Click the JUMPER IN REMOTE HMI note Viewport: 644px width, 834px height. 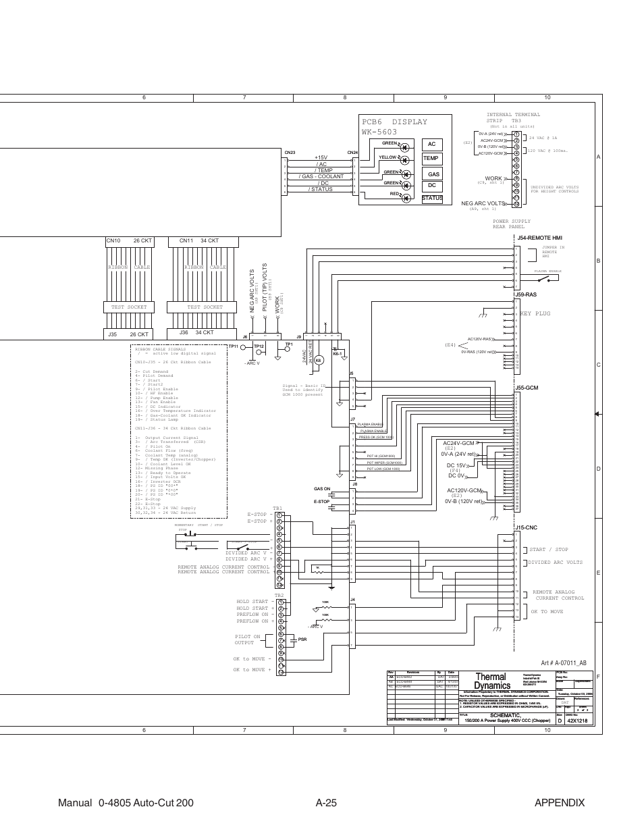pyautogui.click(x=553, y=252)
